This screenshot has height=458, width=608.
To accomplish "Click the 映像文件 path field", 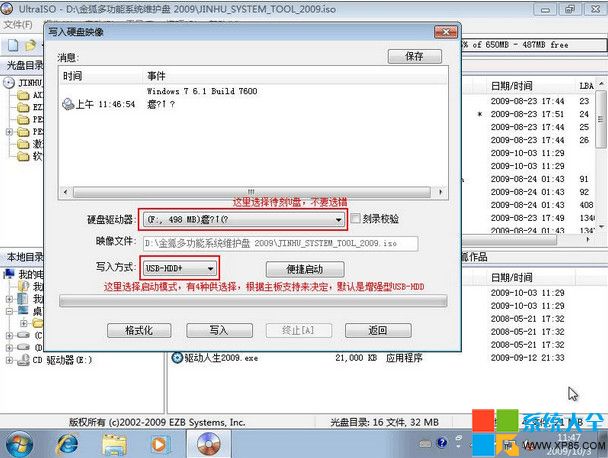I will 280,244.
